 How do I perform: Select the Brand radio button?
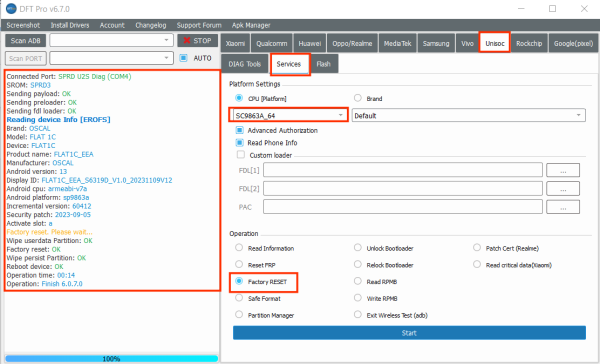358,98
